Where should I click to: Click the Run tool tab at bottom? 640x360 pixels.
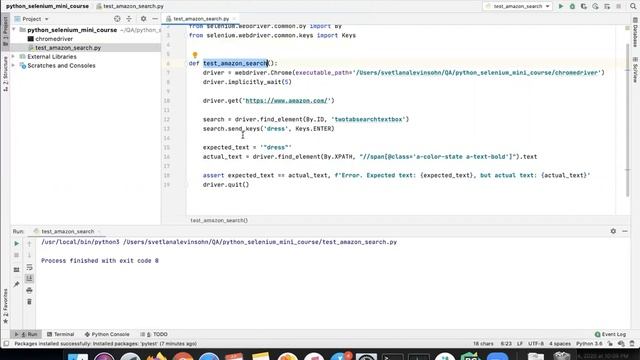26,334
